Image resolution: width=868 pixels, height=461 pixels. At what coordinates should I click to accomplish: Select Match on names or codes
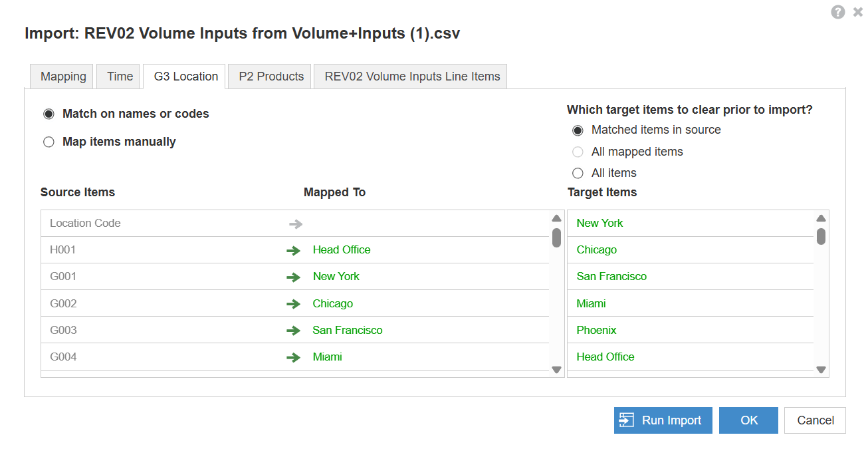(x=49, y=114)
